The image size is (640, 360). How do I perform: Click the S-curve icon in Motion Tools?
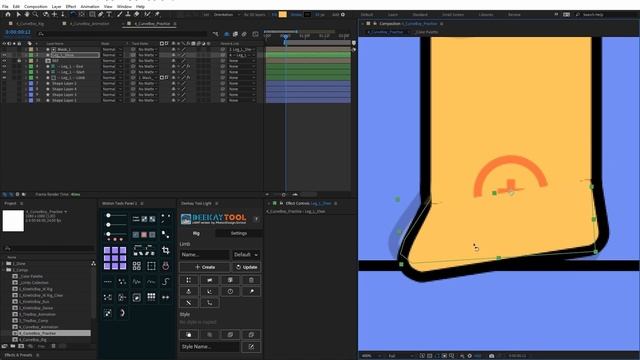[x=166, y=281]
